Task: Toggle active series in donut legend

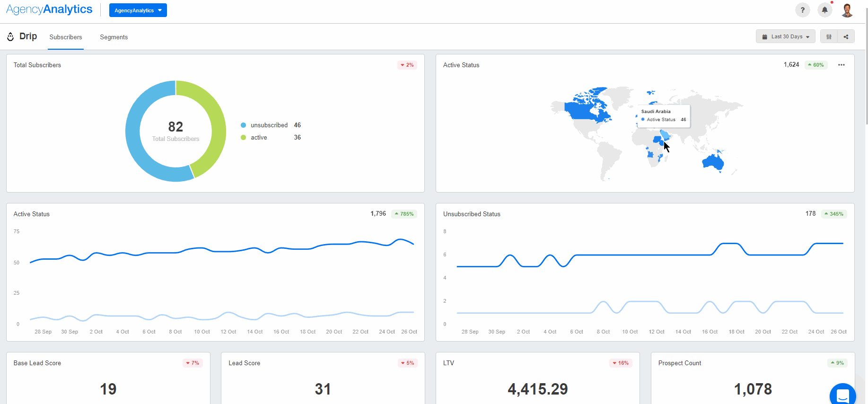Action: [x=259, y=137]
